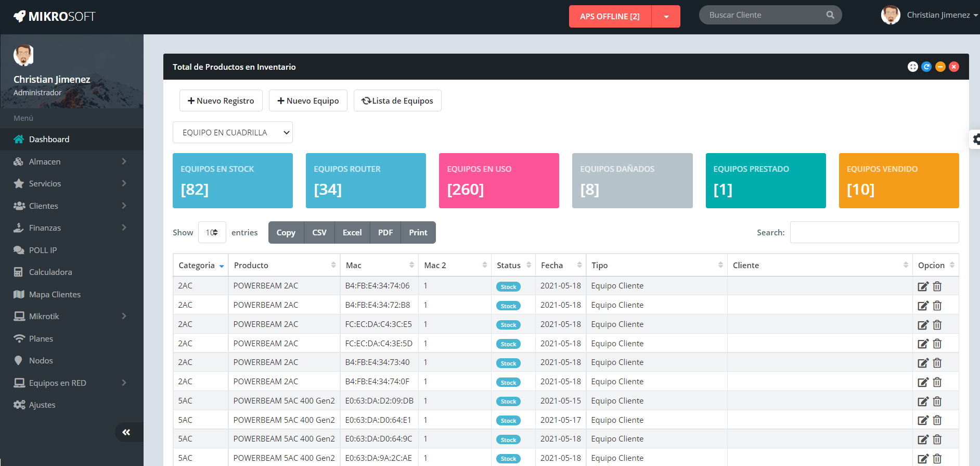Collapse the sidebar with double-arrow button
Viewport: 980px width, 466px height.
126,432
